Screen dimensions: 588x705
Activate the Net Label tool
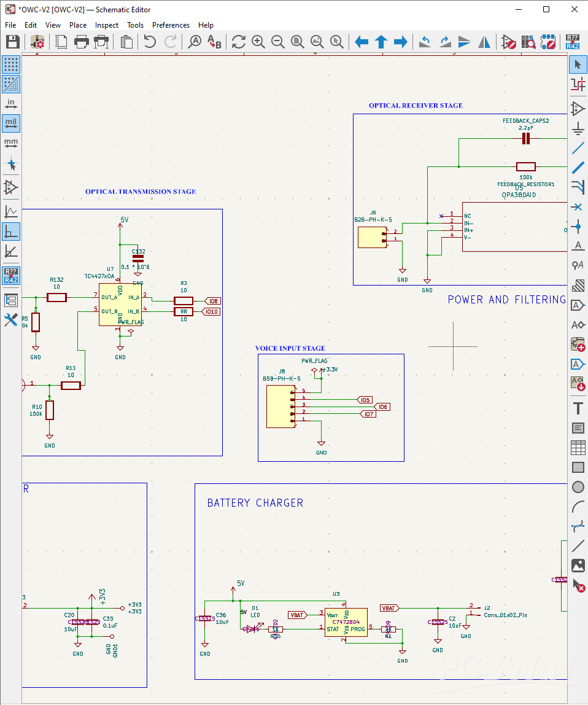(578, 246)
